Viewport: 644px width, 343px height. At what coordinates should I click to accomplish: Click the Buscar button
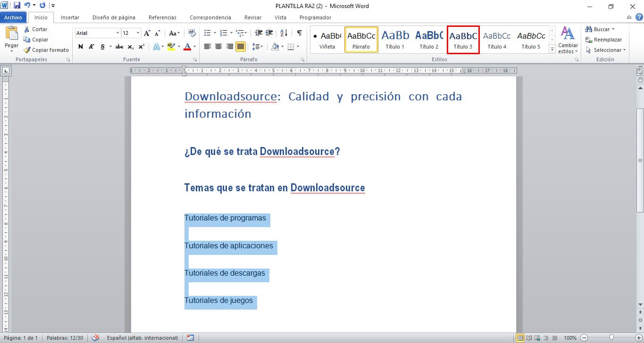[x=600, y=29]
